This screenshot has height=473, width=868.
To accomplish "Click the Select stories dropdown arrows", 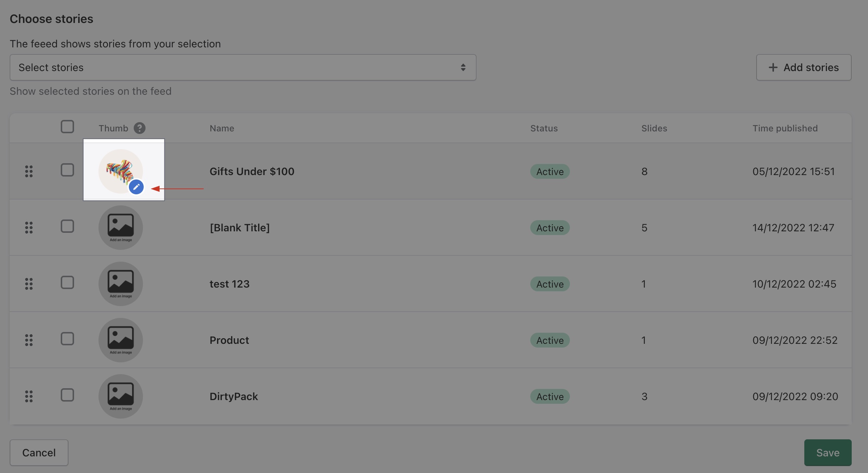I will click(x=463, y=67).
